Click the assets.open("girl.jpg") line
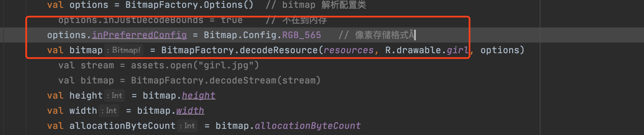 click(159, 65)
